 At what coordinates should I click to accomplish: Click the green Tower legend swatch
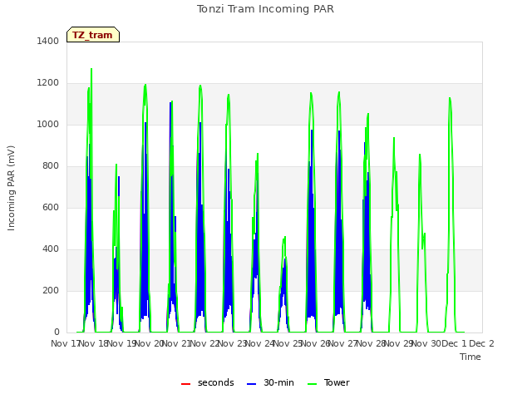[313, 384]
